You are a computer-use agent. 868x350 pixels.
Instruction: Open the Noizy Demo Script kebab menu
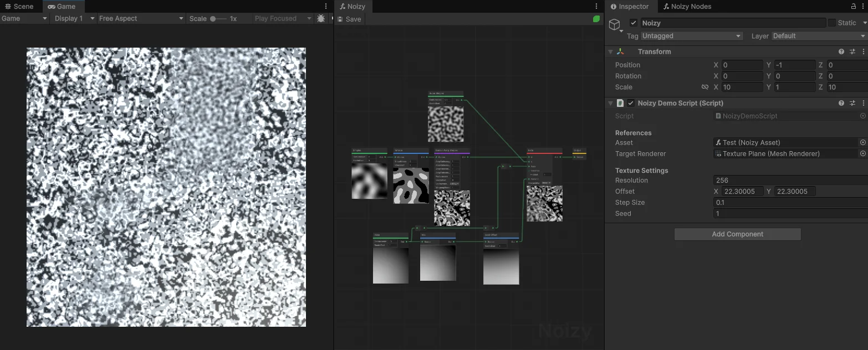[864, 103]
